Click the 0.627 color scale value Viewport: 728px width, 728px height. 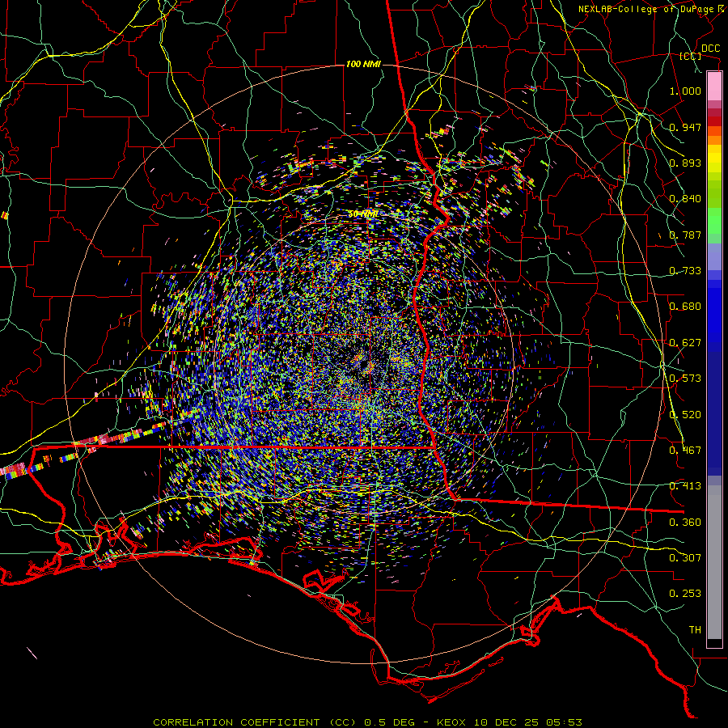[x=685, y=343]
